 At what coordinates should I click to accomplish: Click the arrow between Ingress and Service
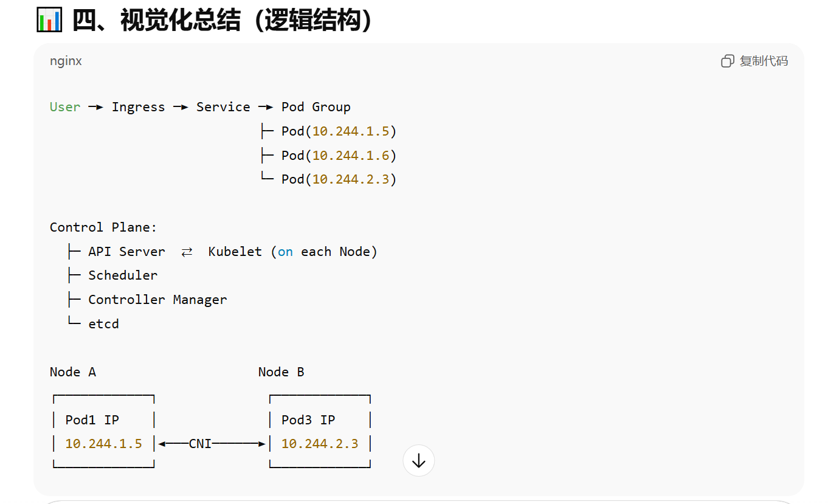click(x=181, y=107)
